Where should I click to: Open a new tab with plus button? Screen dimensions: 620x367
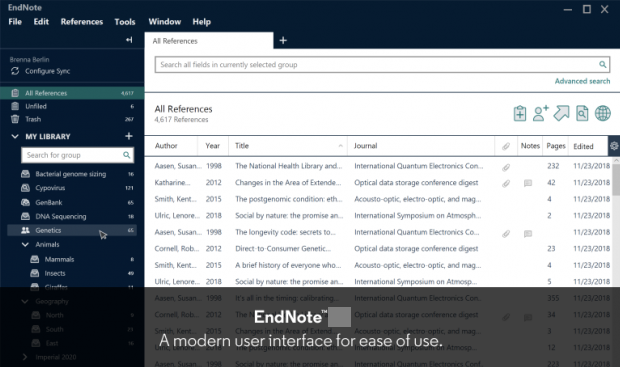[283, 40]
